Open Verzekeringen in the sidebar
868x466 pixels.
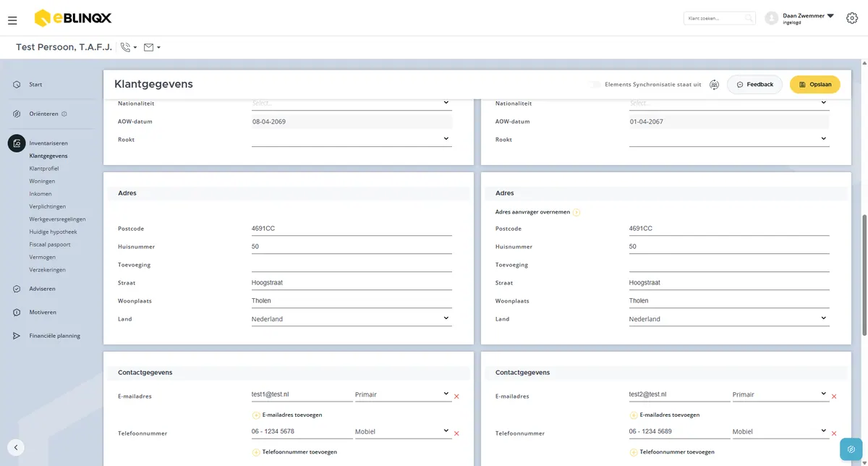[47, 270]
